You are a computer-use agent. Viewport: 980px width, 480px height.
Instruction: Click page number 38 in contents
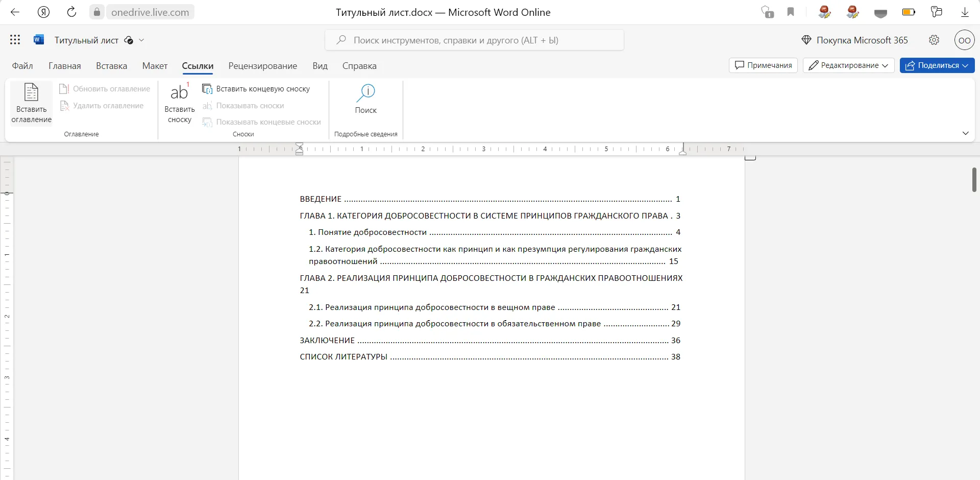point(676,357)
